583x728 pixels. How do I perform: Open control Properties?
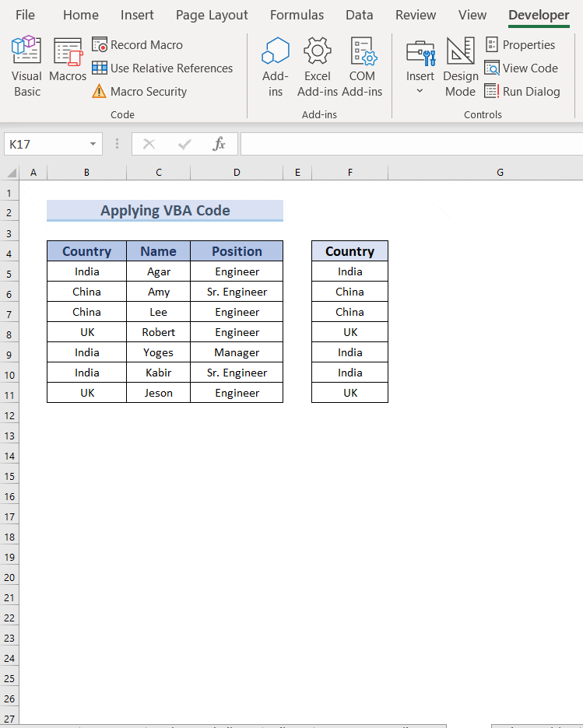pyautogui.click(x=520, y=45)
